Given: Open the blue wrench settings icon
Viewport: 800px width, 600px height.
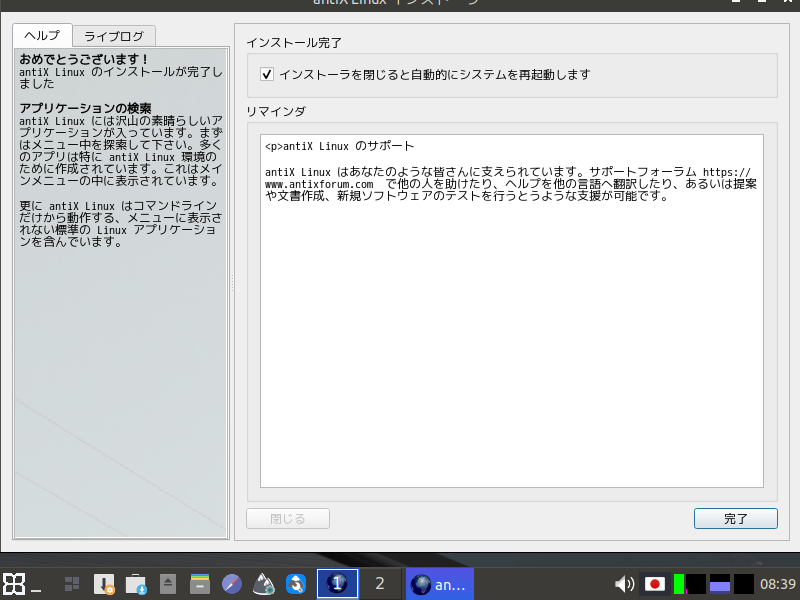Looking at the screenshot, I should [x=296, y=584].
